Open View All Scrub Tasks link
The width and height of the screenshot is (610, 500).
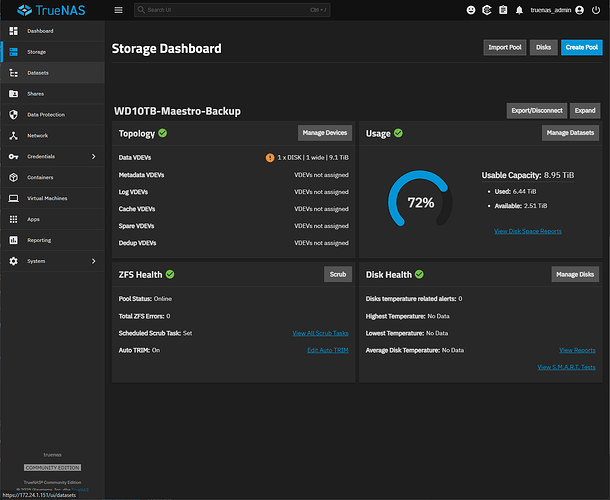pyautogui.click(x=320, y=333)
